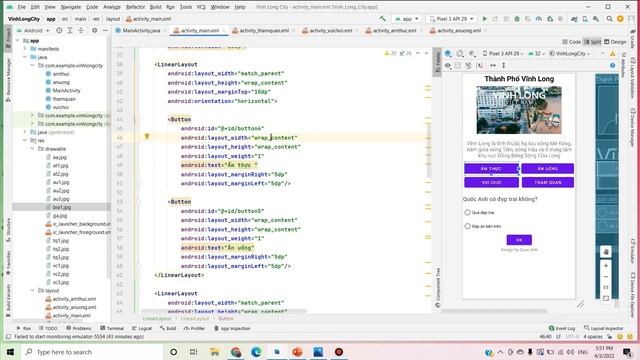The image size is (640, 360).
Task: Open the Pixel 3 API 29 device dropdown
Action: point(452,19)
